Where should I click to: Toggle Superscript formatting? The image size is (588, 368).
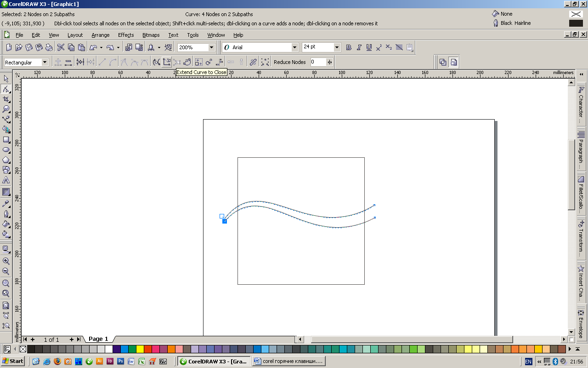click(379, 47)
